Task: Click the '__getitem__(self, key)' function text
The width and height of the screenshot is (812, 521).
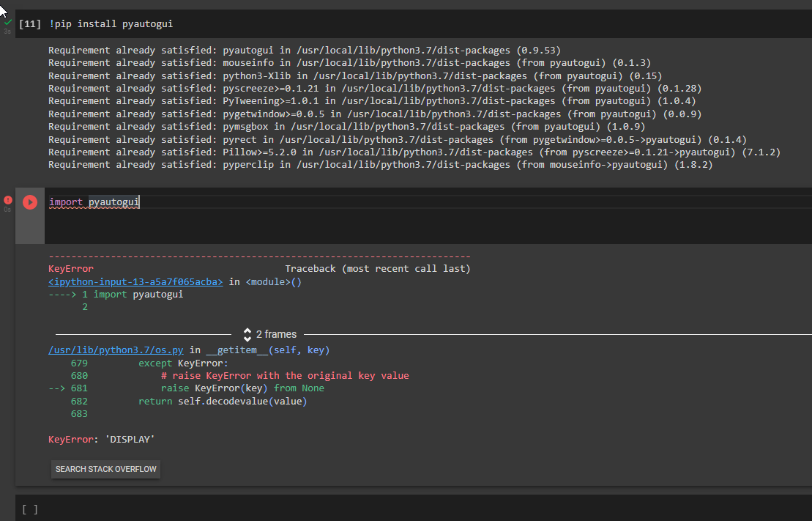Action: click(x=268, y=350)
